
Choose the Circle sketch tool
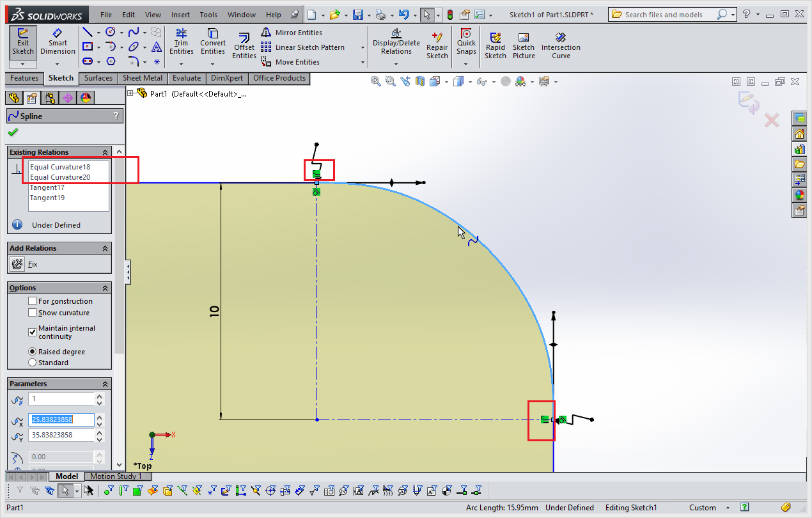pyautogui.click(x=111, y=32)
